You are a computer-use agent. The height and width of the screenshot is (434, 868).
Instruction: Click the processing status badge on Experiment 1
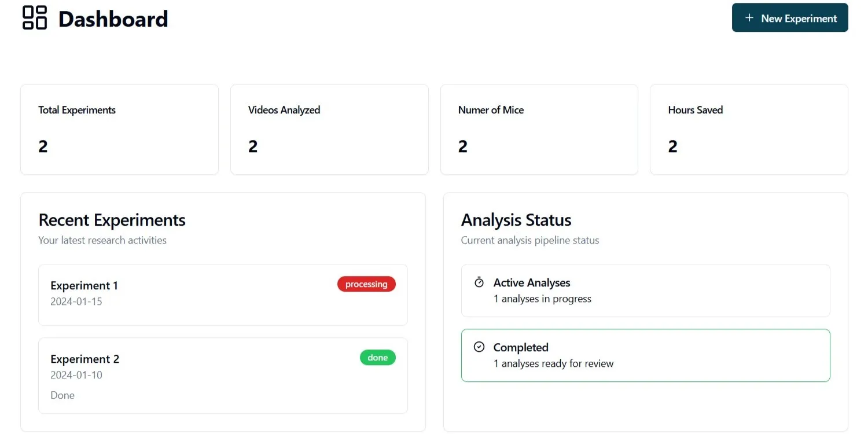(366, 284)
